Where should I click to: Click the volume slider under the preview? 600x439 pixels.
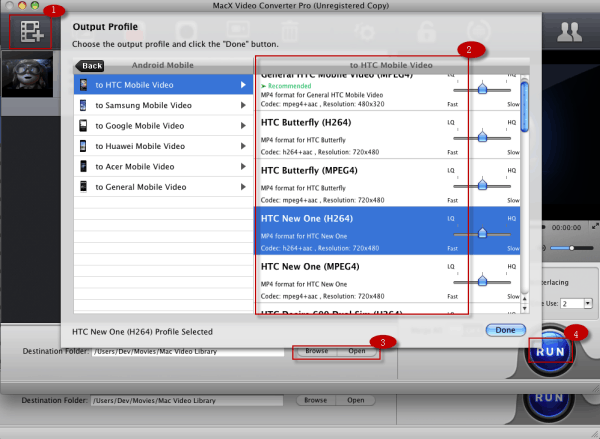tap(572, 248)
